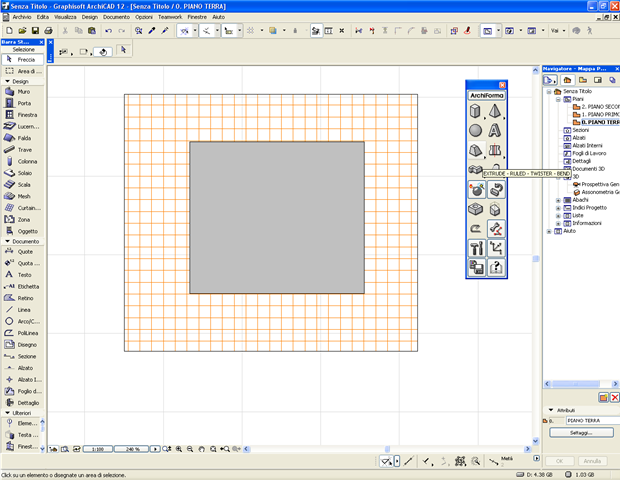Image resolution: width=620 pixels, height=480 pixels.
Task: Select the Mesh tool in toolbox
Action: click(x=23, y=197)
